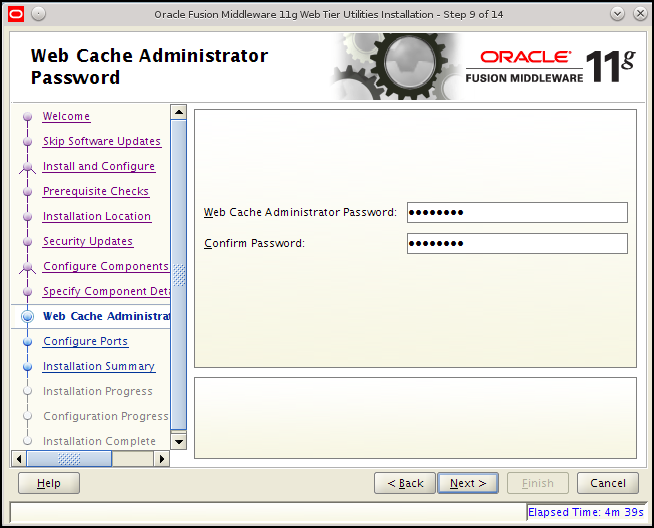Viewport: 654px width, 528px height.
Task: Click the step list vertical scrollbar thumb
Action: point(179,275)
